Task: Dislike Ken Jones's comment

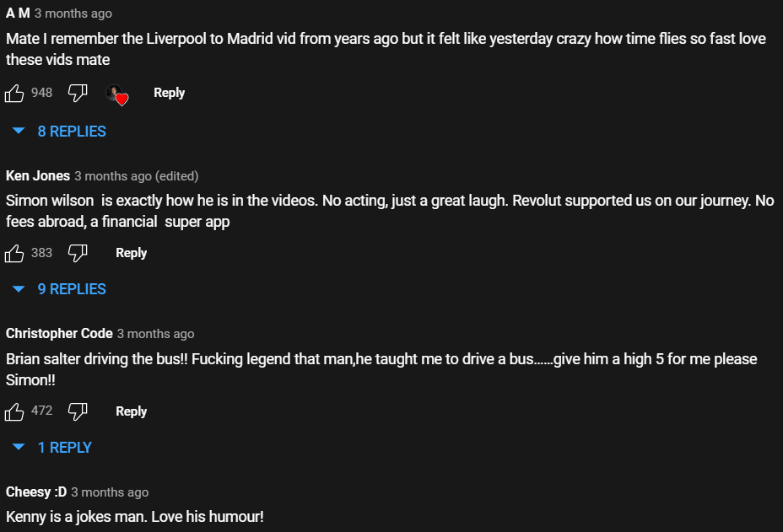Action: [78, 253]
